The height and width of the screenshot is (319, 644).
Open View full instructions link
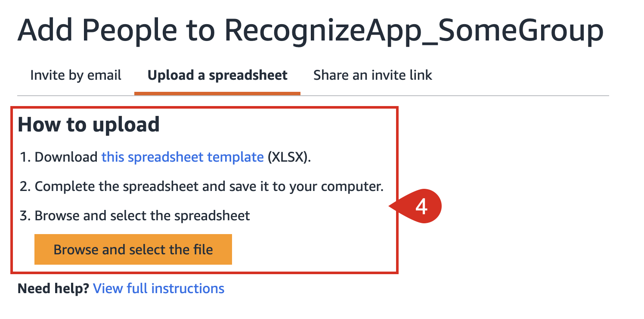pyautogui.click(x=159, y=288)
